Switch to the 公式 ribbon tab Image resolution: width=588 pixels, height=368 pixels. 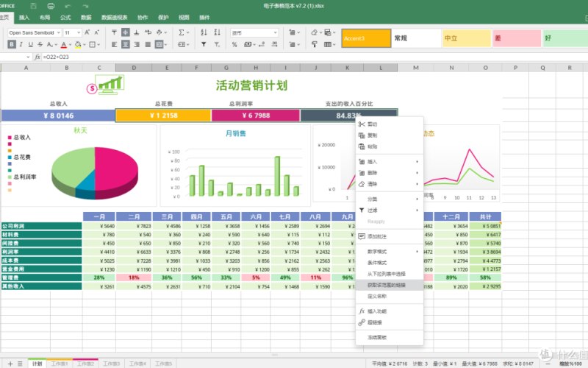[65, 17]
